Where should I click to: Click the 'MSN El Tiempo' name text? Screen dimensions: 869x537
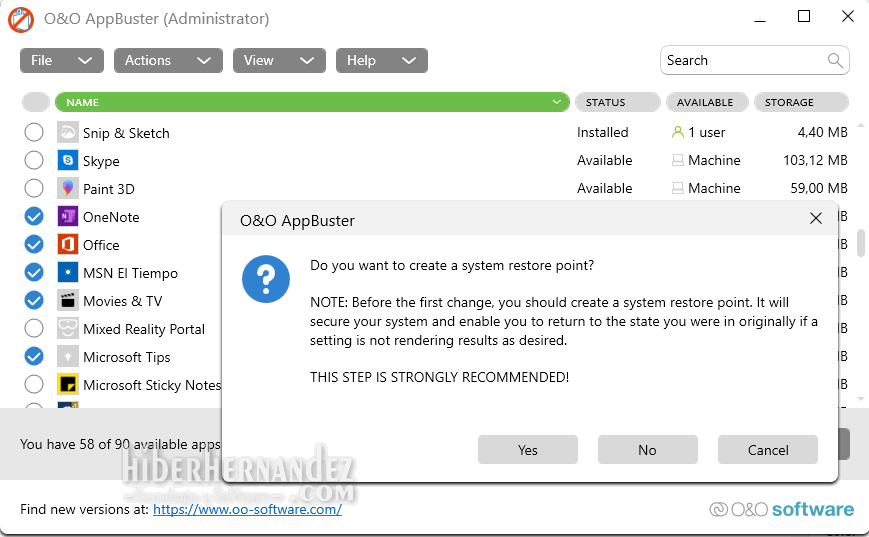tap(130, 273)
